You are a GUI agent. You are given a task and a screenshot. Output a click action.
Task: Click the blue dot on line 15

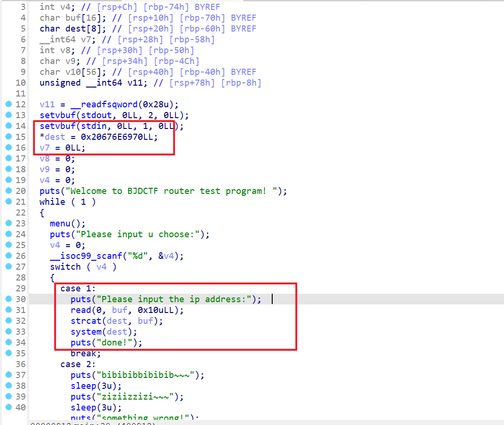point(8,137)
